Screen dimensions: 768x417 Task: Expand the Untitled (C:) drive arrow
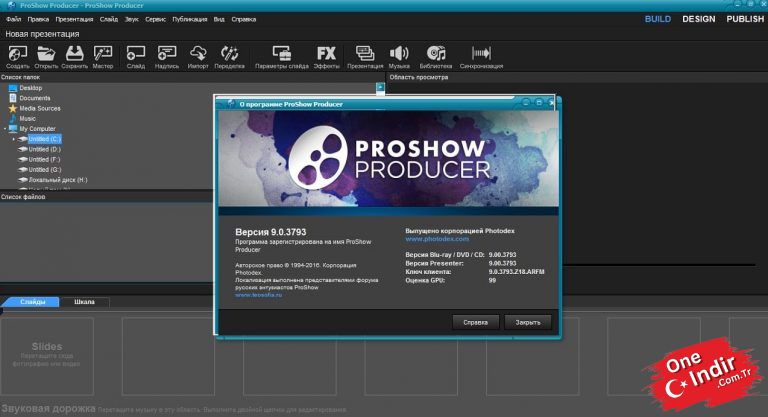14,139
